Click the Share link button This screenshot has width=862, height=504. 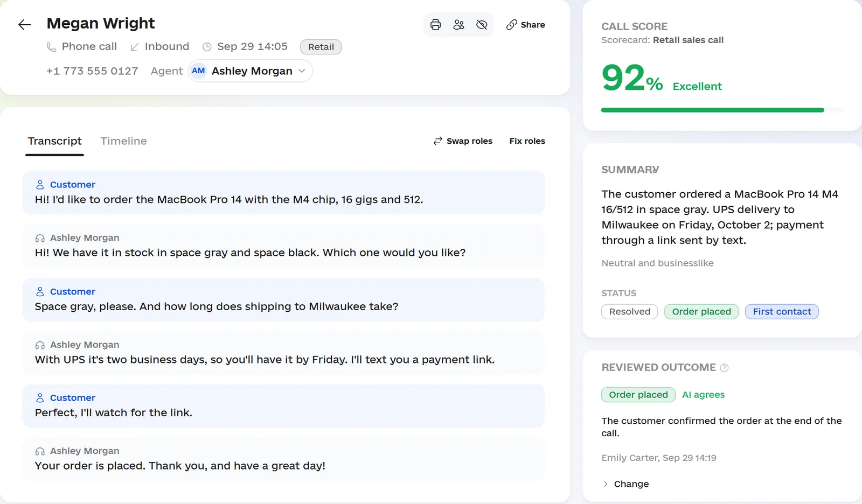click(526, 25)
